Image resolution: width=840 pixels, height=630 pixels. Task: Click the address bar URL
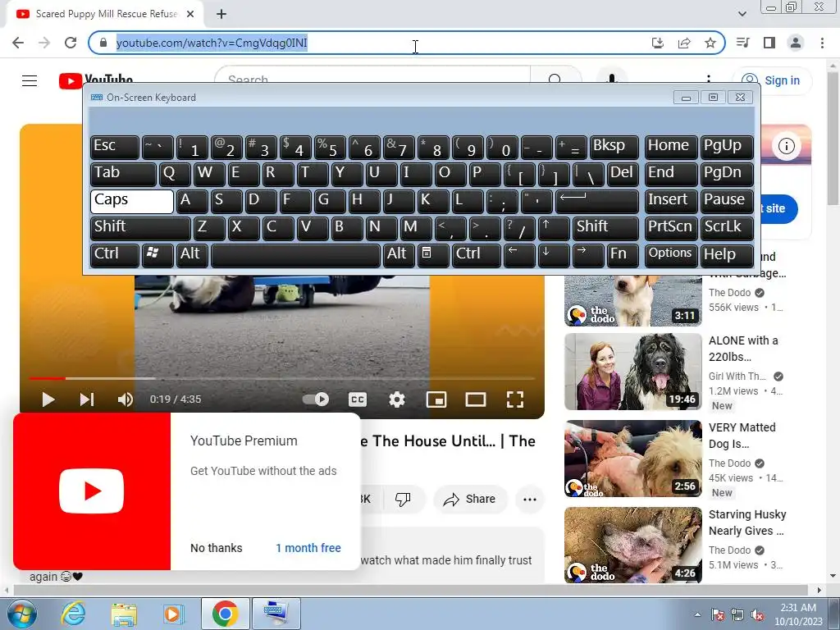212,43
